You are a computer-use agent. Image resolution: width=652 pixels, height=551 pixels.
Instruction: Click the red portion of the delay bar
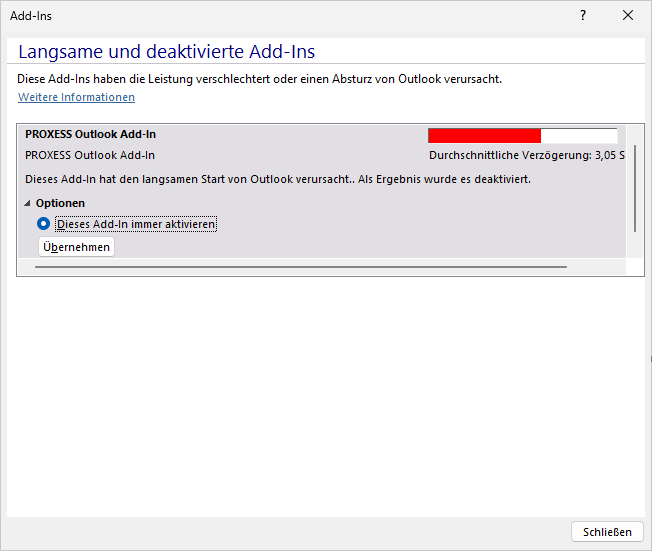pyautogui.click(x=484, y=136)
